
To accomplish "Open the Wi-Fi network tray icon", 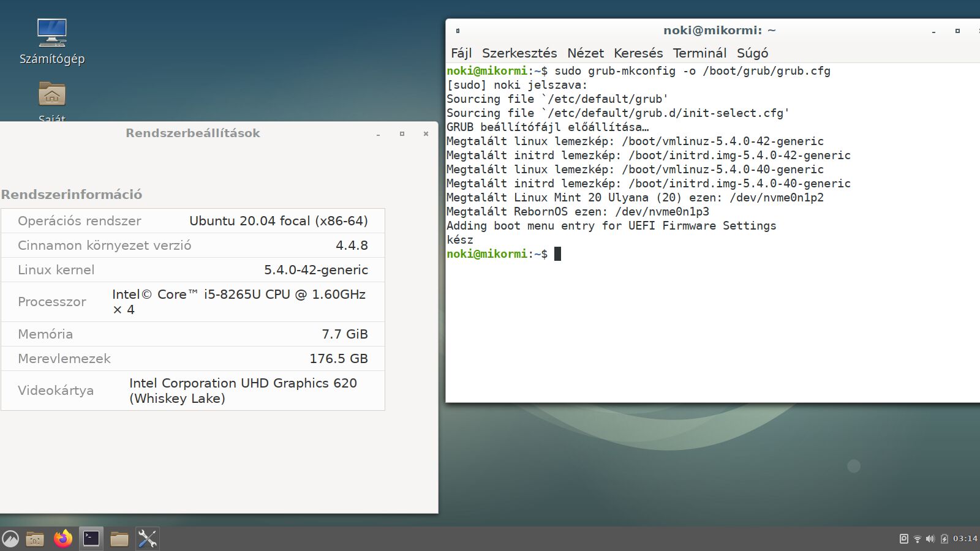I will [x=917, y=539].
